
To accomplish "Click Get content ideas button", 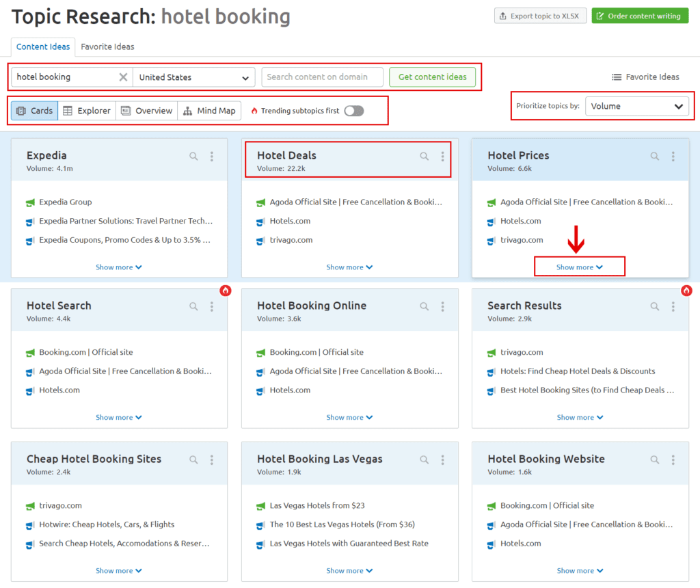I will click(432, 77).
